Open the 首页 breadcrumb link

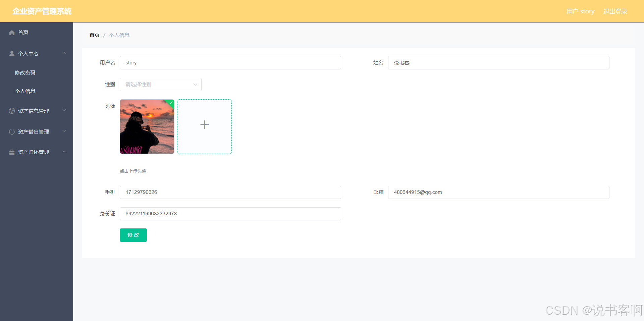point(94,35)
